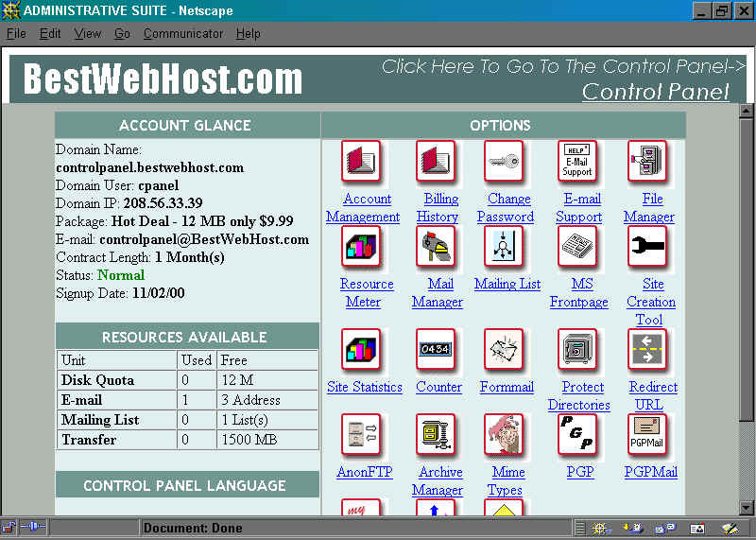Viewport: 756px width, 540px height.
Task: Open the E-Mail Support help icon
Action: pos(577,161)
